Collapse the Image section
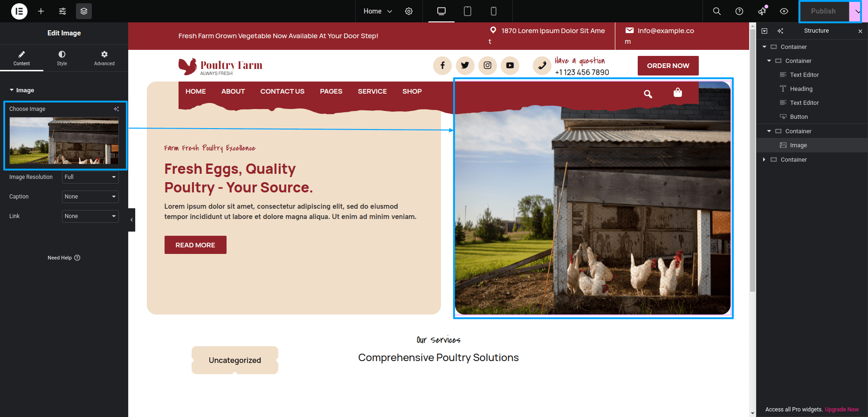868x417 pixels. (22, 90)
